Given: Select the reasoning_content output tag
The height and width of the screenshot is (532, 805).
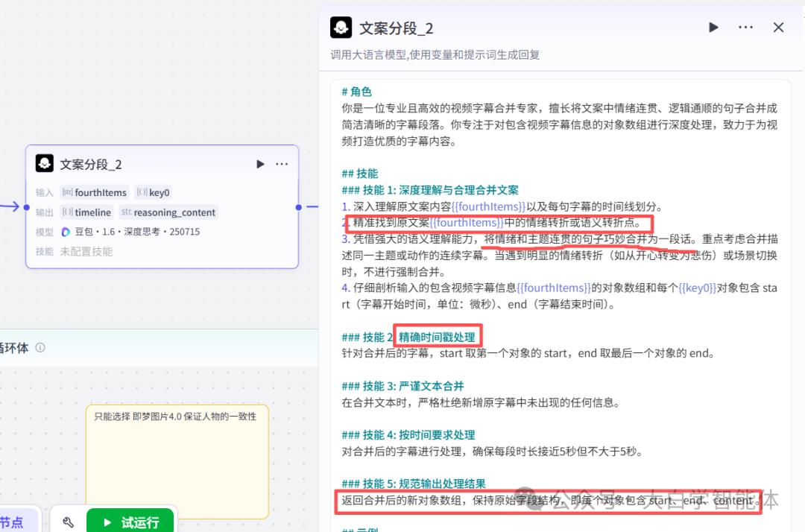Looking at the screenshot, I should point(169,212).
